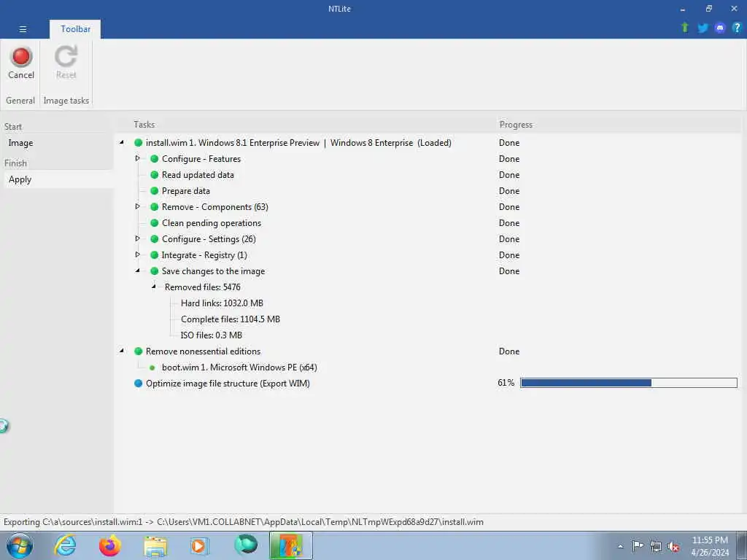Image resolution: width=747 pixels, height=560 pixels.
Task: Open Windows Media Player from taskbar
Action: click(199, 545)
